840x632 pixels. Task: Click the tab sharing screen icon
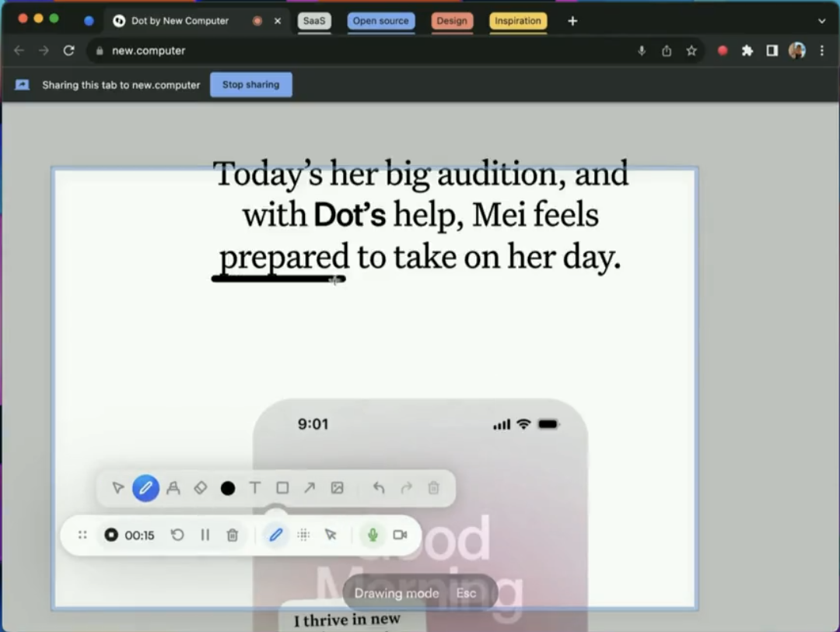22,85
